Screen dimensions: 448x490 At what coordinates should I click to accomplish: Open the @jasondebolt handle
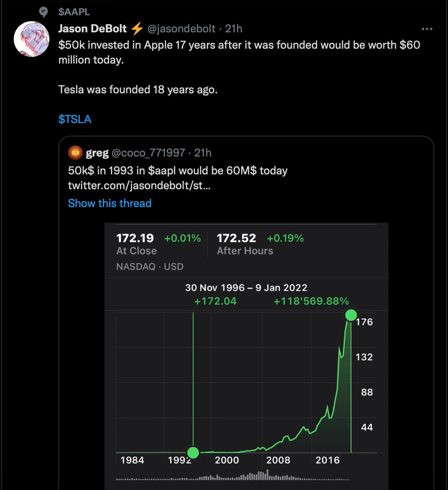(x=181, y=29)
